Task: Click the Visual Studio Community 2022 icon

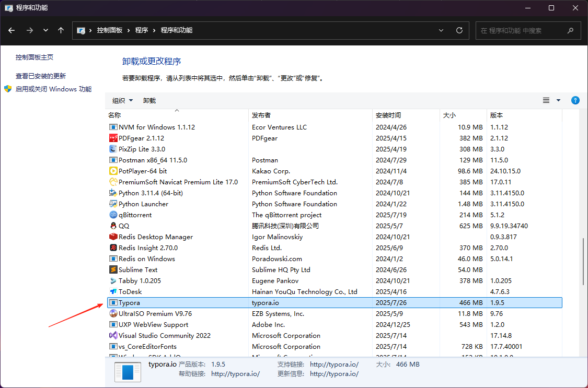Action: [x=113, y=335]
